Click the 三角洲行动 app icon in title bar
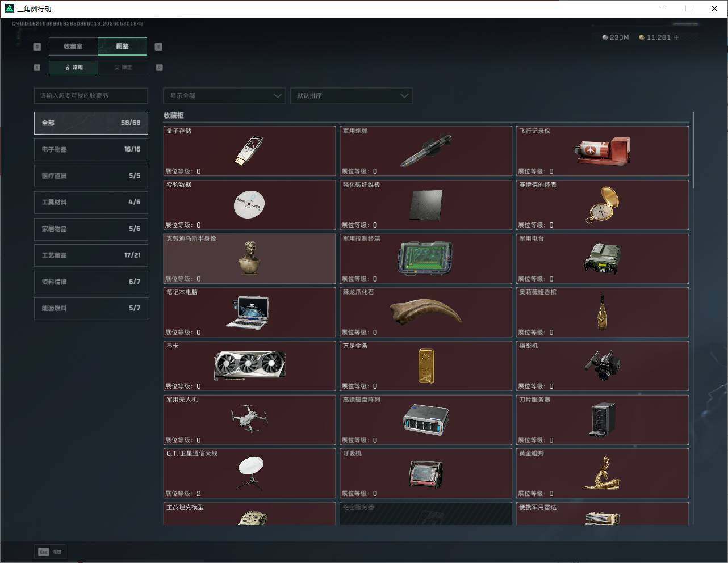This screenshot has width=728, height=563. point(9,9)
